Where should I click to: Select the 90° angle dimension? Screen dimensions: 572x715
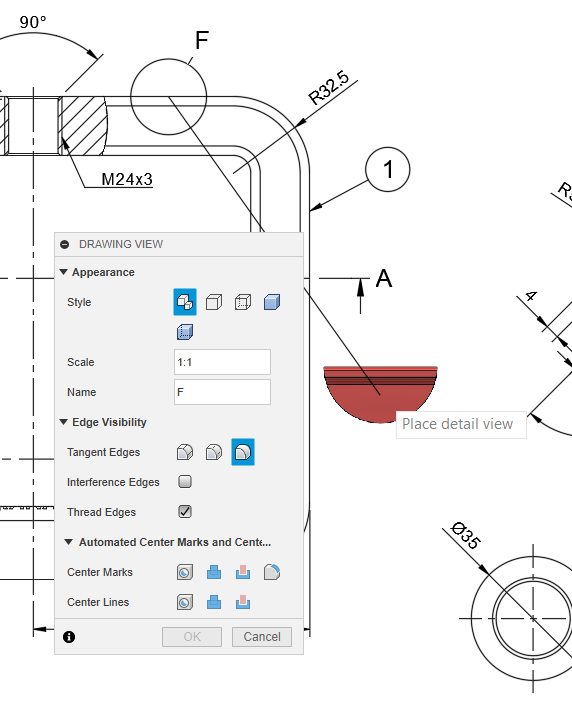click(x=33, y=22)
